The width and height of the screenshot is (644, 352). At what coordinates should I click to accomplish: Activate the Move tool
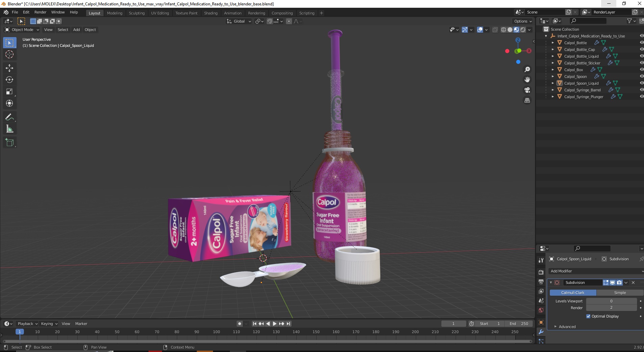[9, 68]
